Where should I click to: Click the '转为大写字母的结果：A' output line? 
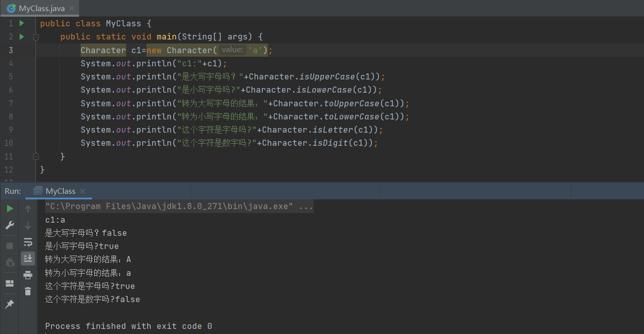(88, 259)
